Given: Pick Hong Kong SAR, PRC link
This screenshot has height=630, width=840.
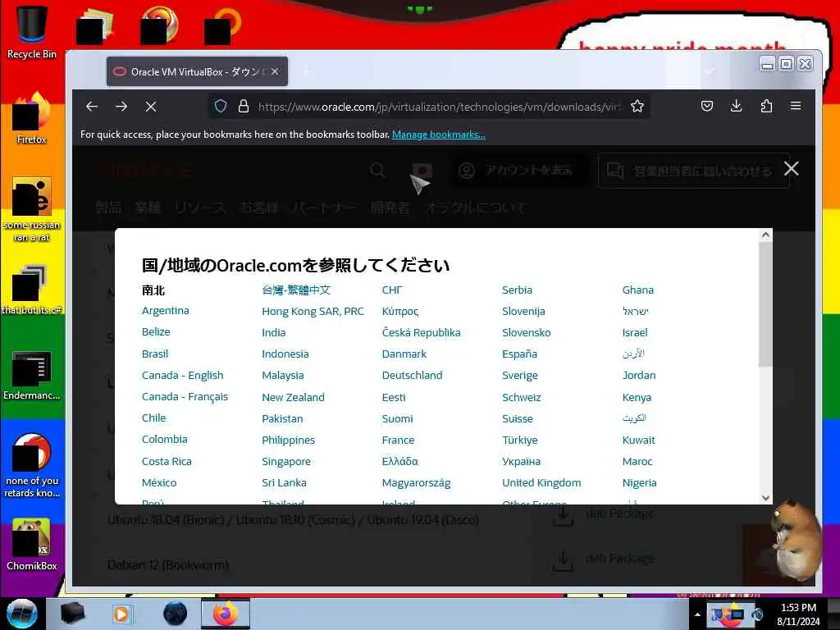Looking at the screenshot, I should click(x=313, y=311).
